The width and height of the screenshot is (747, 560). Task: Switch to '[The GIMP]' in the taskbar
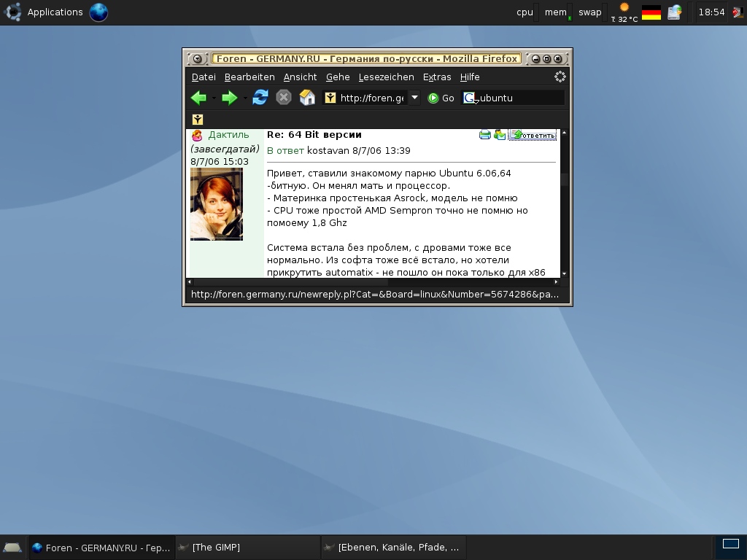tap(248, 548)
